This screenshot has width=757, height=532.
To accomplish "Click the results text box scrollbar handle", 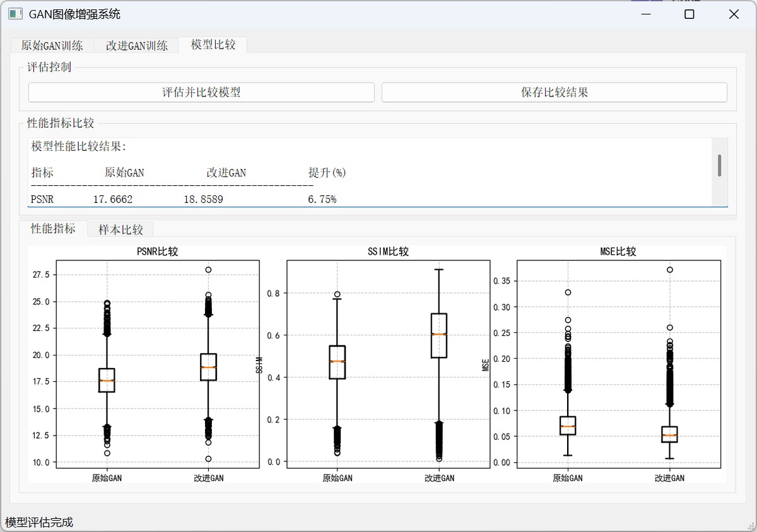I will (x=719, y=165).
